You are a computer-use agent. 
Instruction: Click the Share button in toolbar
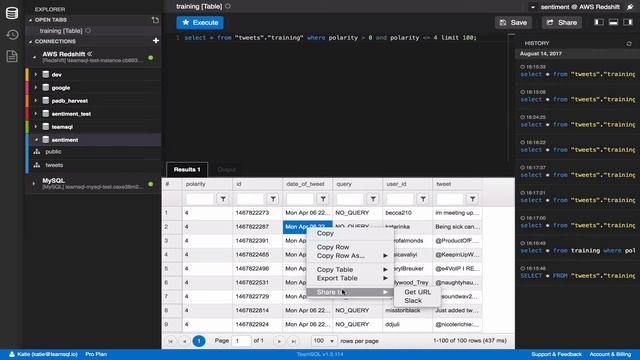(x=562, y=22)
